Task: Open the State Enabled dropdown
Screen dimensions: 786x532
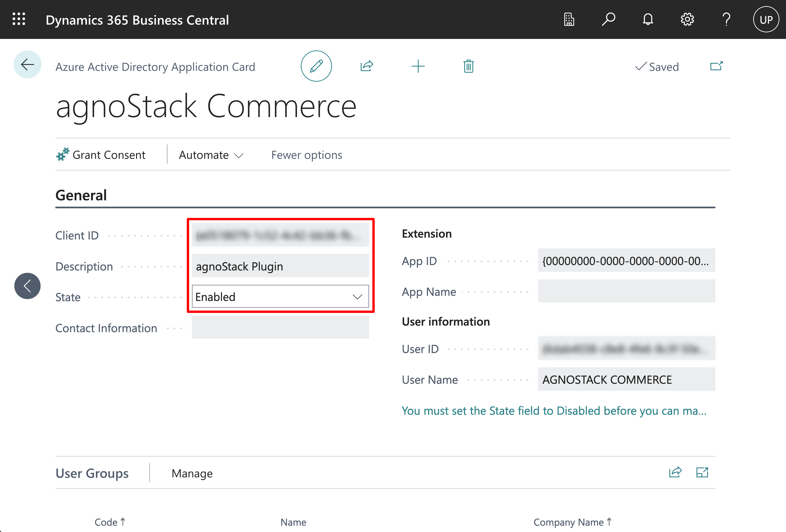Action: click(280, 296)
